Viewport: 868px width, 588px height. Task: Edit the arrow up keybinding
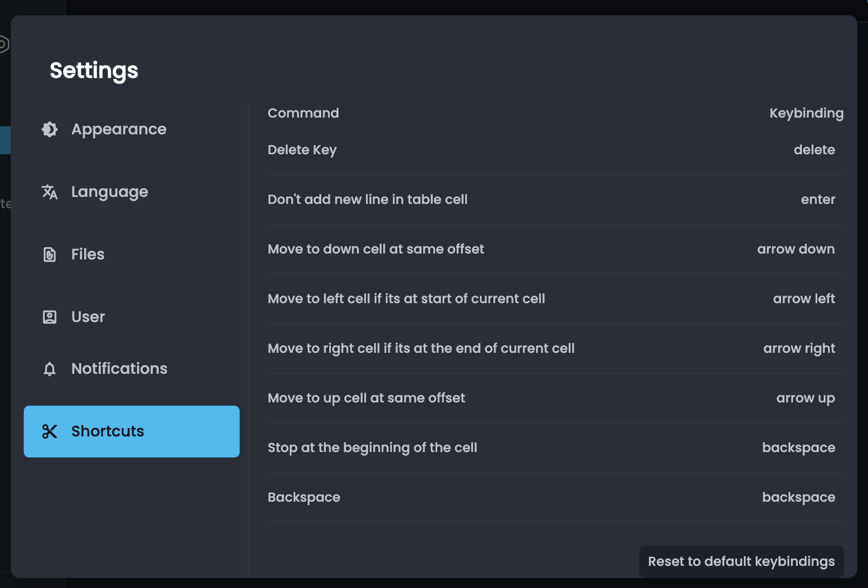pos(805,398)
